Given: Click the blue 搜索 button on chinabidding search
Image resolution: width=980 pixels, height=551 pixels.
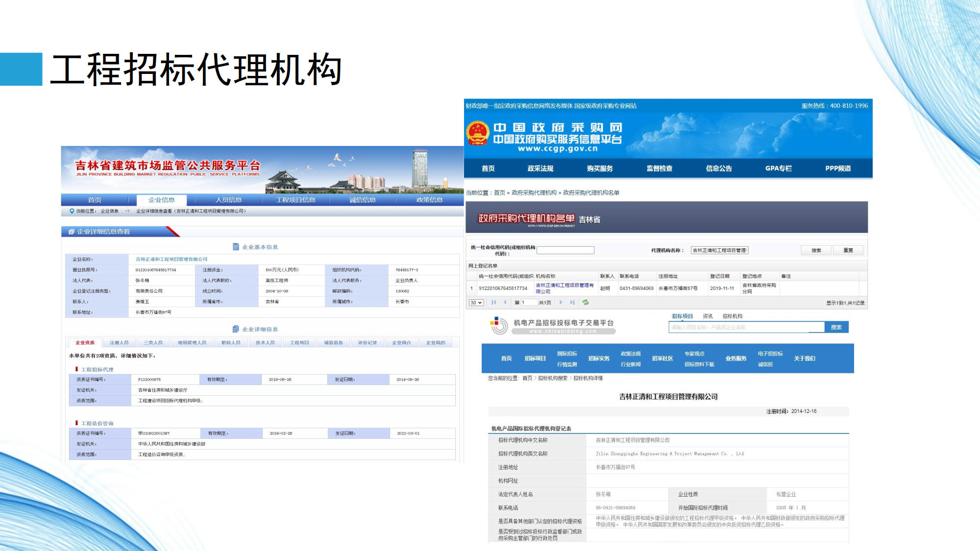Looking at the screenshot, I should (x=836, y=327).
